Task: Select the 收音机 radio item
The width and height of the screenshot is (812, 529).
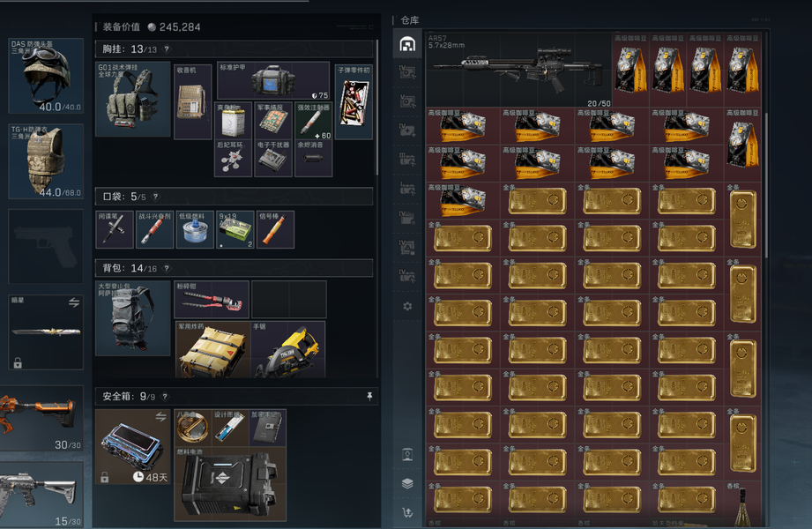Action: tap(193, 102)
